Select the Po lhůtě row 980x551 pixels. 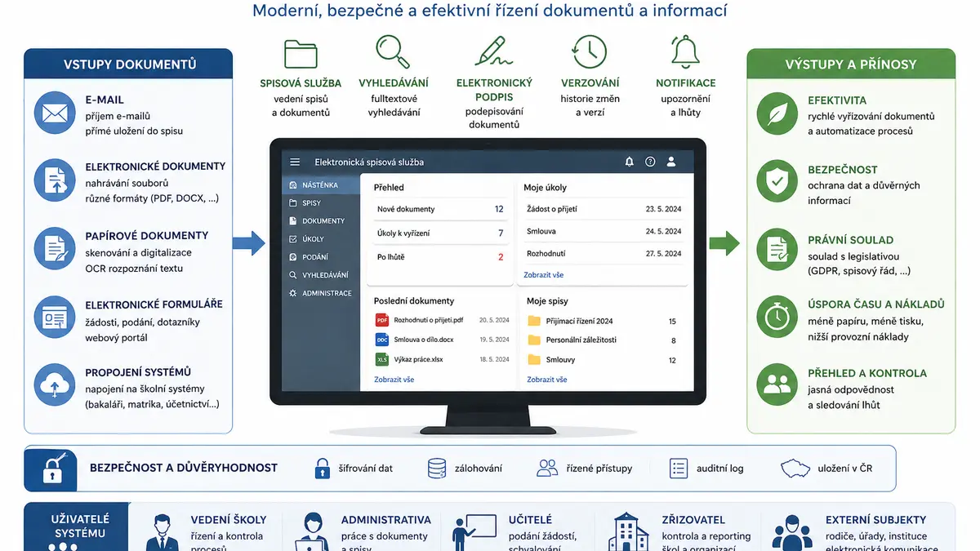coord(439,257)
